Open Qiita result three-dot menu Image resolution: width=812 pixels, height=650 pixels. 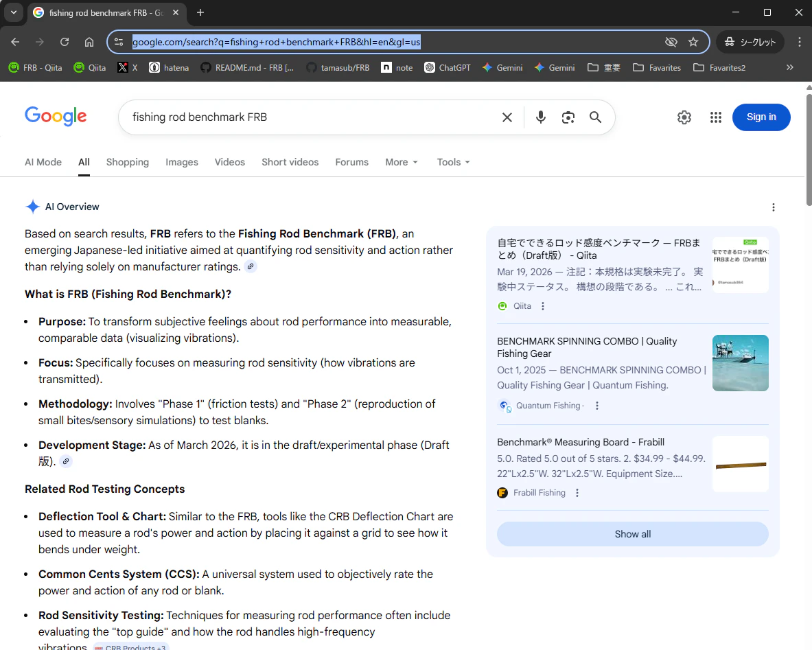543,306
